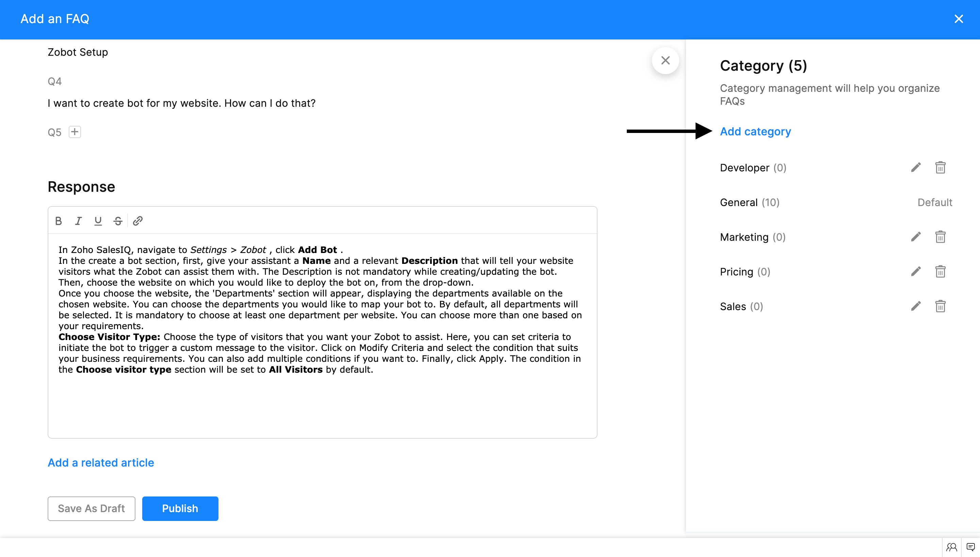
Task: Apply strikethrough formatting in the editor
Action: point(117,221)
